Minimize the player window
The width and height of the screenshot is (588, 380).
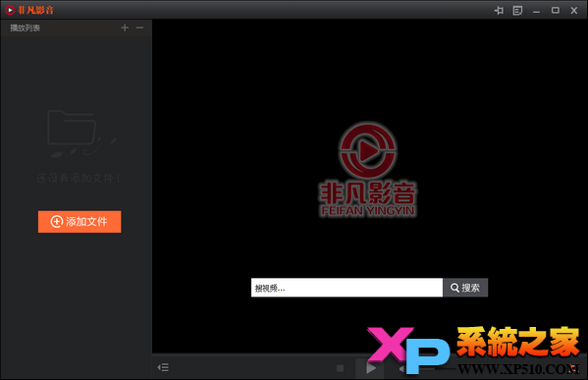(536, 11)
